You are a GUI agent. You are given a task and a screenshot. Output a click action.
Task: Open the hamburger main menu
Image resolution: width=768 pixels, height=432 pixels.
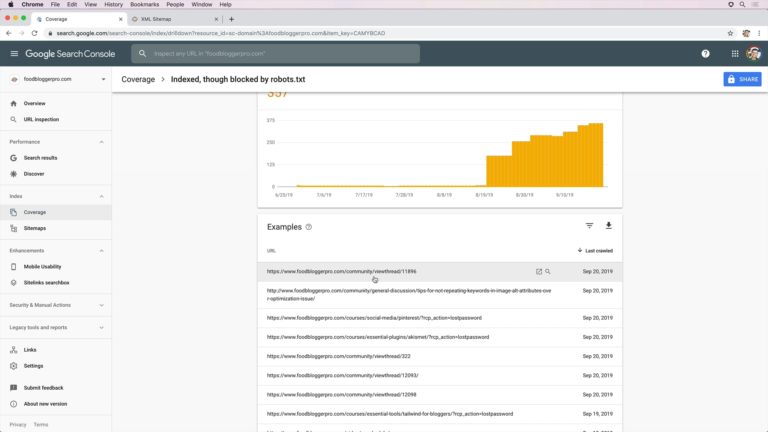pyautogui.click(x=14, y=54)
